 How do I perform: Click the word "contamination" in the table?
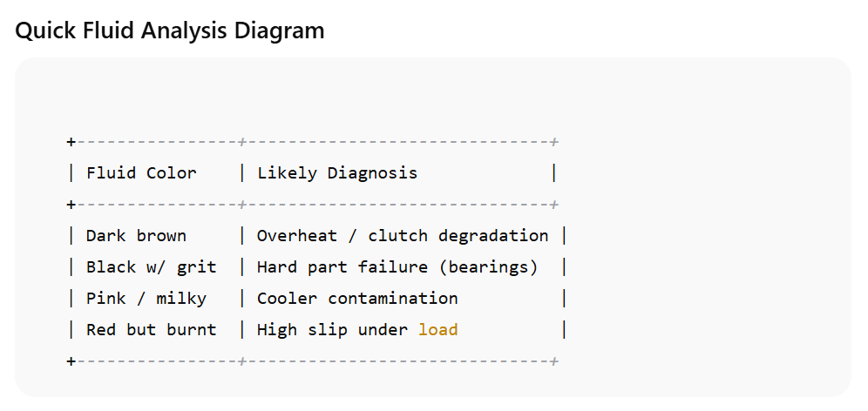coord(393,299)
